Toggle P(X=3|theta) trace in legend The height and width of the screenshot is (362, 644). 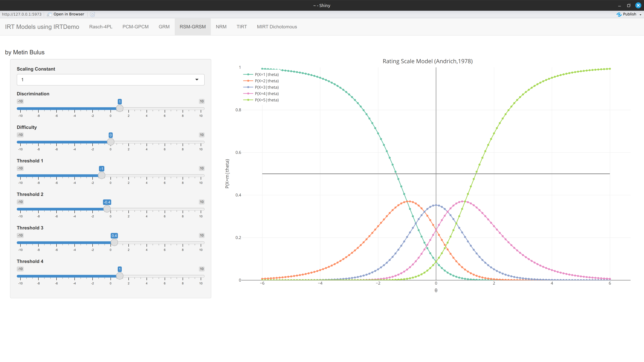[261, 87]
